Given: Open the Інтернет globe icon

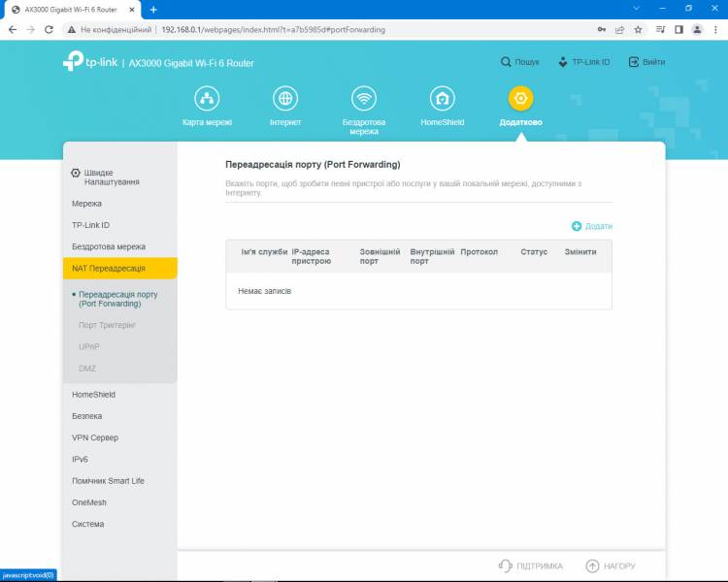Looking at the screenshot, I should 285,98.
